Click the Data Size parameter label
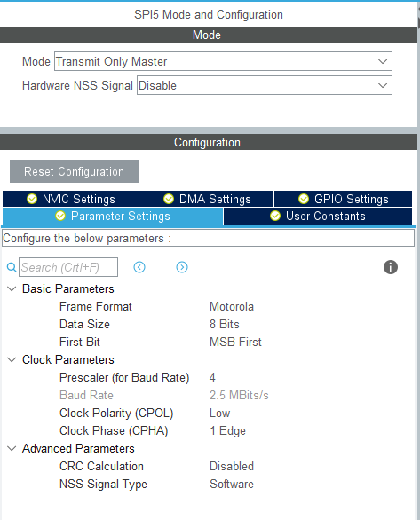Image resolution: width=420 pixels, height=520 pixels. [84, 325]
